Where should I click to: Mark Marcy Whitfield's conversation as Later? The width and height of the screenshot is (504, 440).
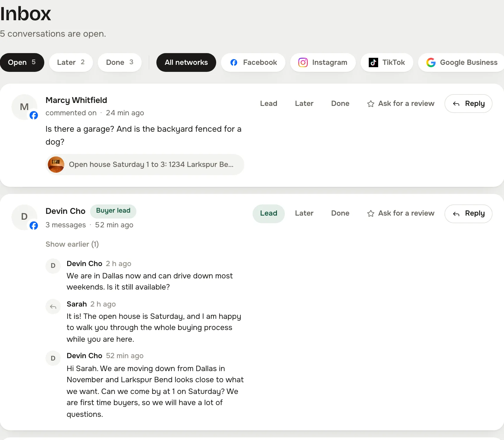(304, 104)
